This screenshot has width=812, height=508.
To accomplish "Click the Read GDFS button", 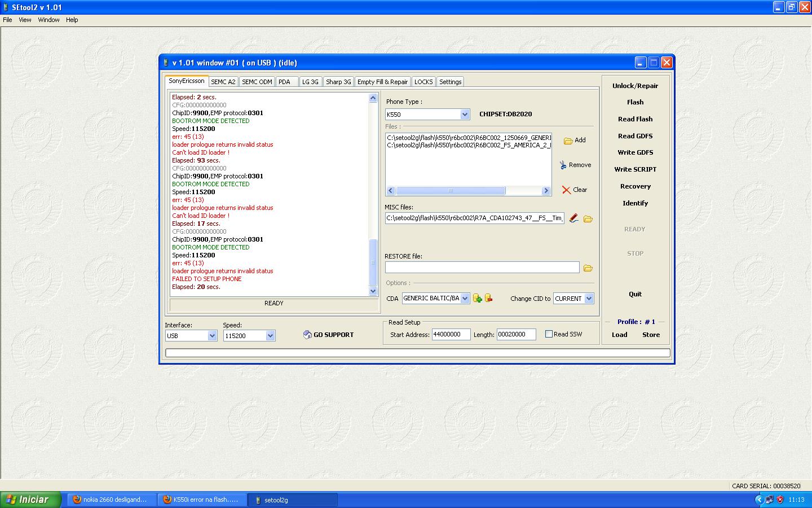I will (x=636, y=136).
